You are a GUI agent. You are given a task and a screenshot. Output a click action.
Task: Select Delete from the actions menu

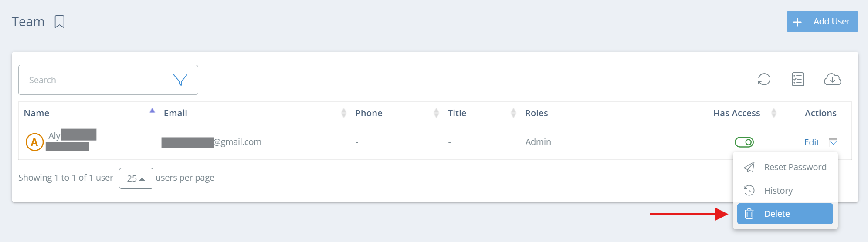click(x=777, y=214)
